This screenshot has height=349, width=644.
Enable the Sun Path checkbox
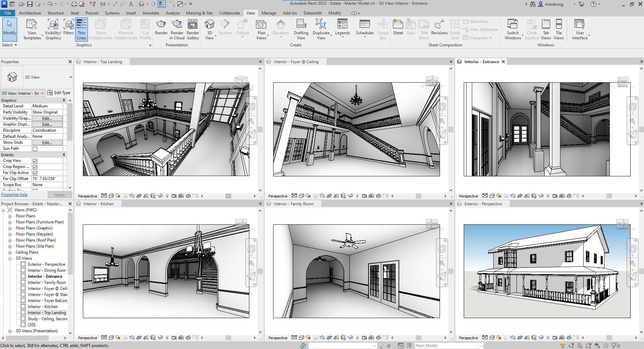click(x=35, y=148)
